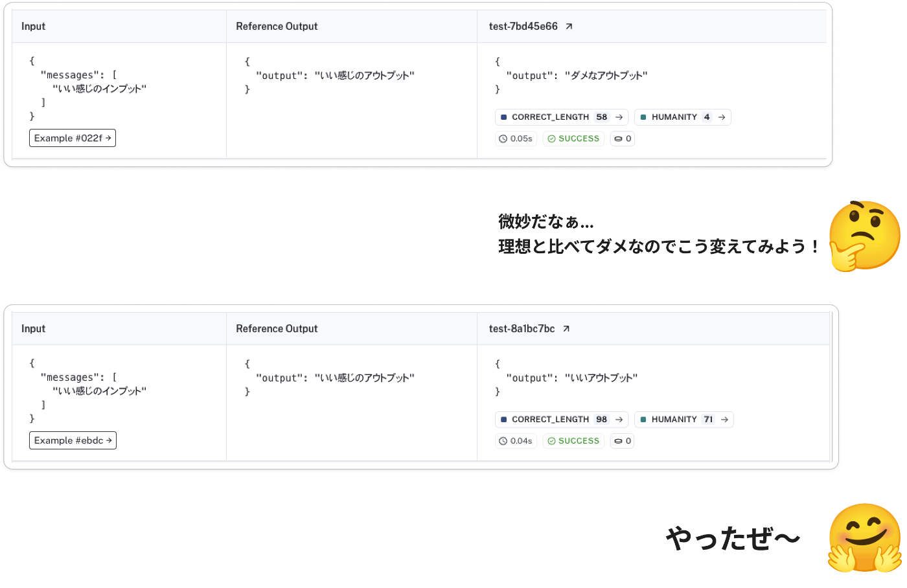Click arrow icon in CORRECT_LENGTH 58 chip

tap(619, 117)
